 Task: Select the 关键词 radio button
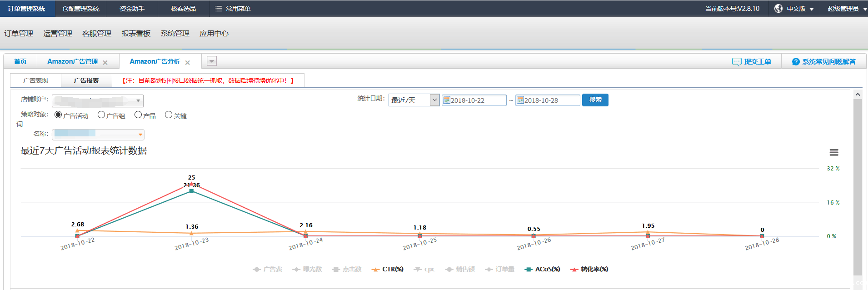pos(169,115)
